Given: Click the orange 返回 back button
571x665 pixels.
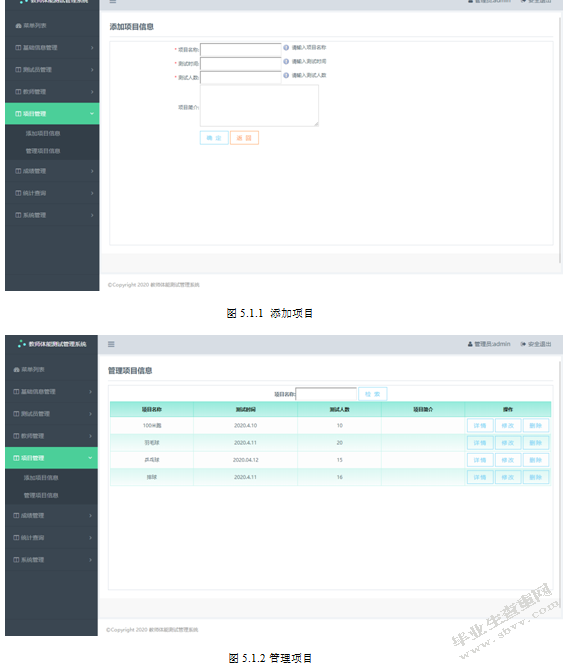Looking at the screenshot, I should click(x=244, y=138).
